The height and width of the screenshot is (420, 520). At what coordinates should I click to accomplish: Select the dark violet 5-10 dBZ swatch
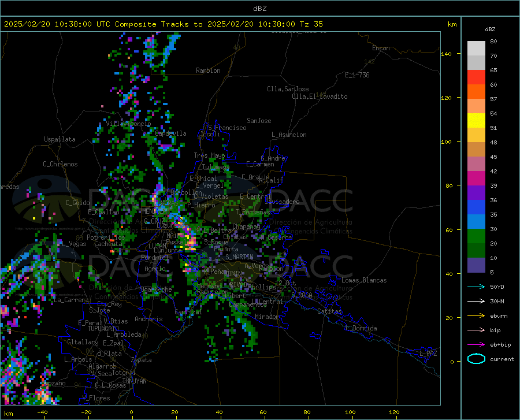click(x=476, y=265)
